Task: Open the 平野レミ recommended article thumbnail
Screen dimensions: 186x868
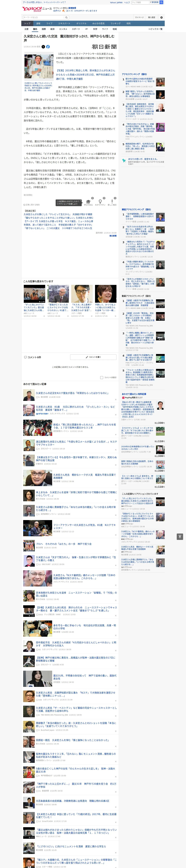Action: coord(106,294)
